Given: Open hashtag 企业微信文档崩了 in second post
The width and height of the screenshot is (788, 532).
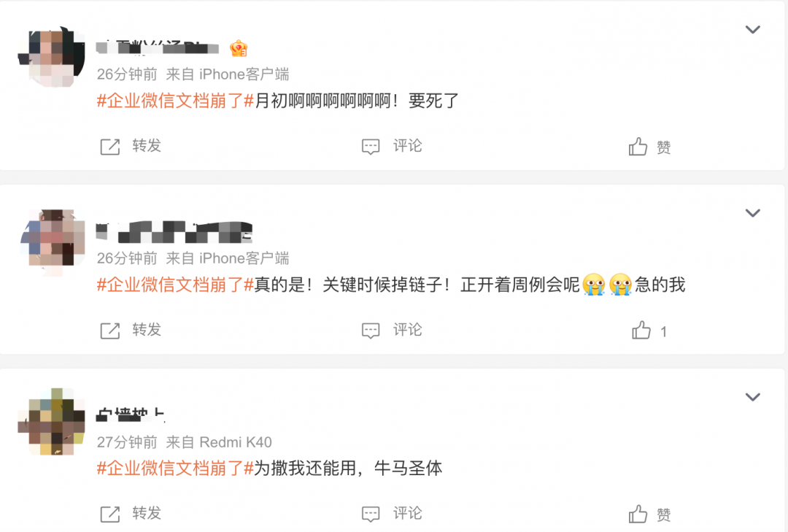Looking at the screenshot, I should click(x=175, y=285).
